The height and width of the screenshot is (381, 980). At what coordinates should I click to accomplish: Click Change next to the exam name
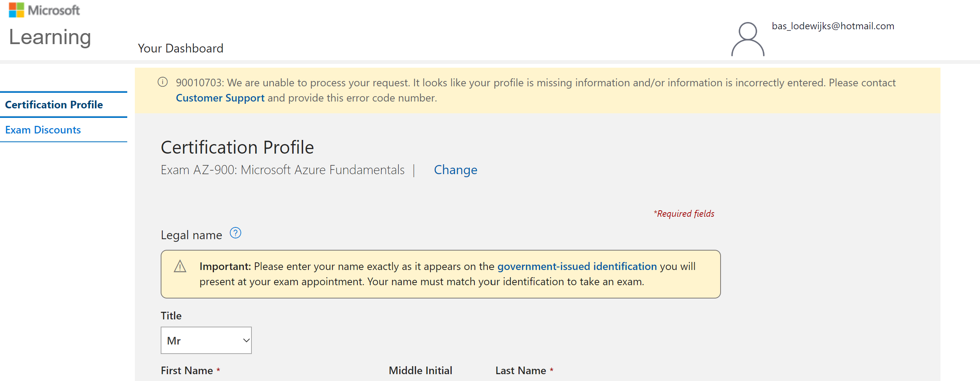click(x=455, y=170)
